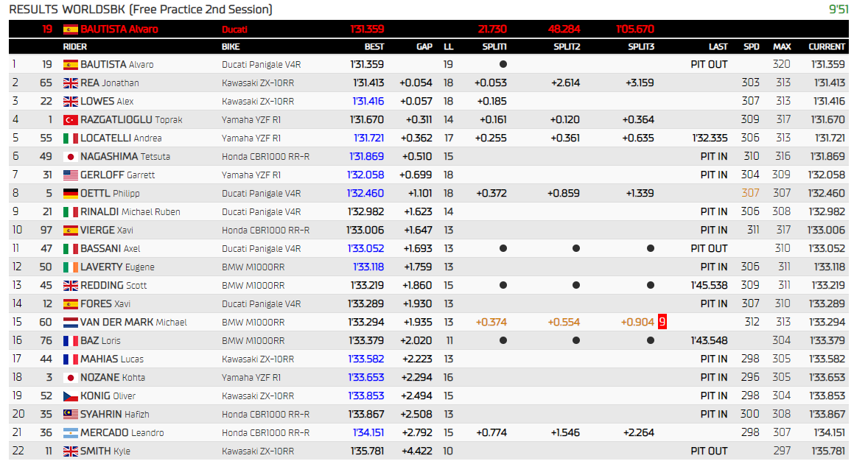Viewport: 868px width, 464px height.
Task: Click the Spanish flag beside BAUTISTA Alvaro in row 1
Action: click(x=70, y=65)
